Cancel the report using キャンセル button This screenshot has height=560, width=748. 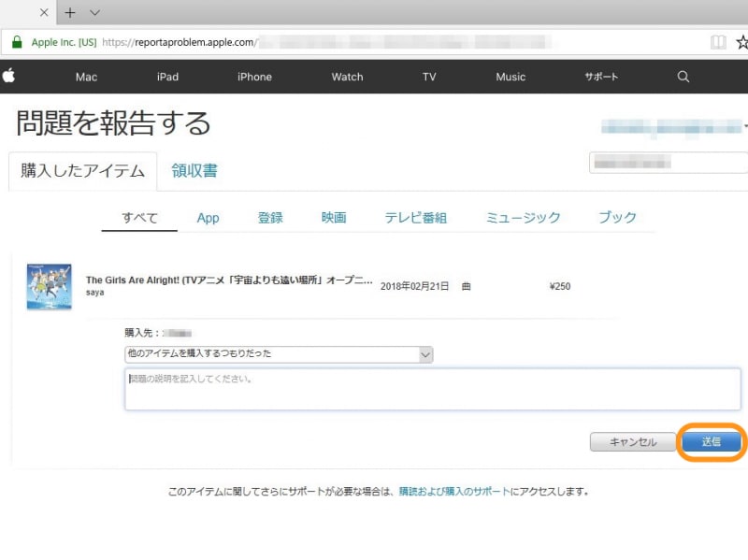632,442
